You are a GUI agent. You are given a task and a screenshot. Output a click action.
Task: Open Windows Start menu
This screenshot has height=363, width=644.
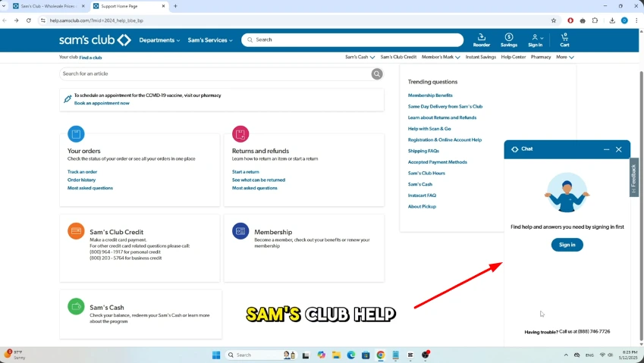pos(216,355)
